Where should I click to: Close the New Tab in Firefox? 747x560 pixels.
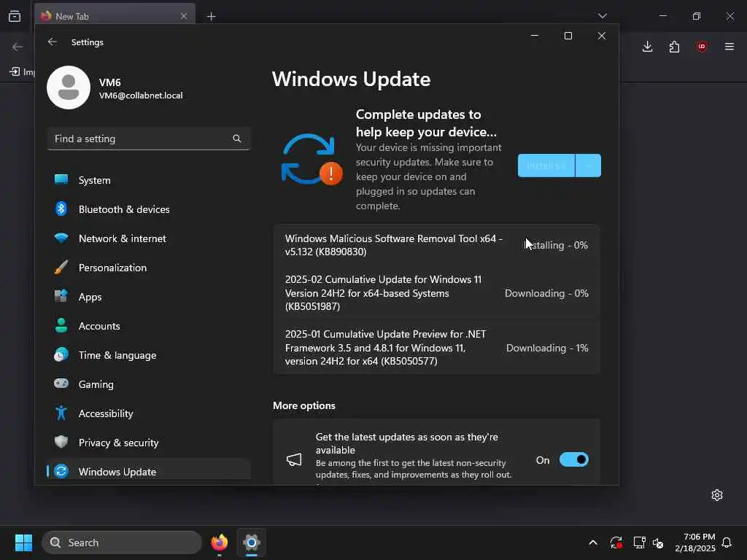(x=184, y=16)
